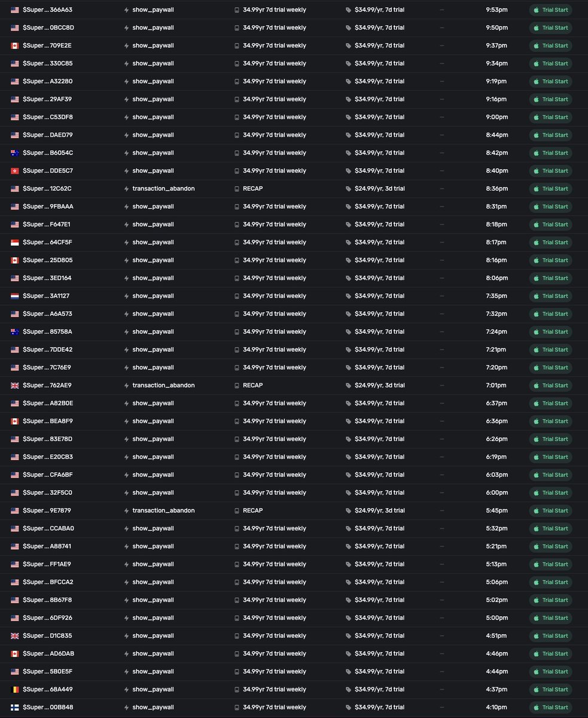Viewport: 588px width, 718px height.
Task: Open user $Super... 29AF39
Action: [47, 99]
